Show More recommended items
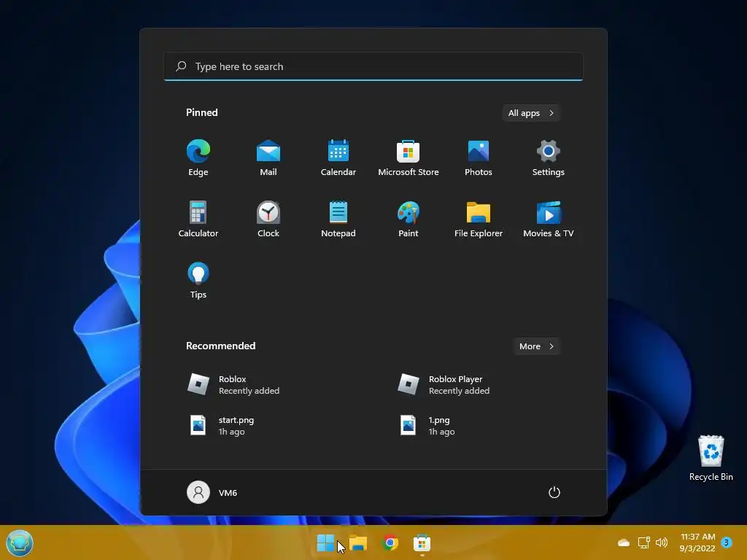 click(536, 346)
